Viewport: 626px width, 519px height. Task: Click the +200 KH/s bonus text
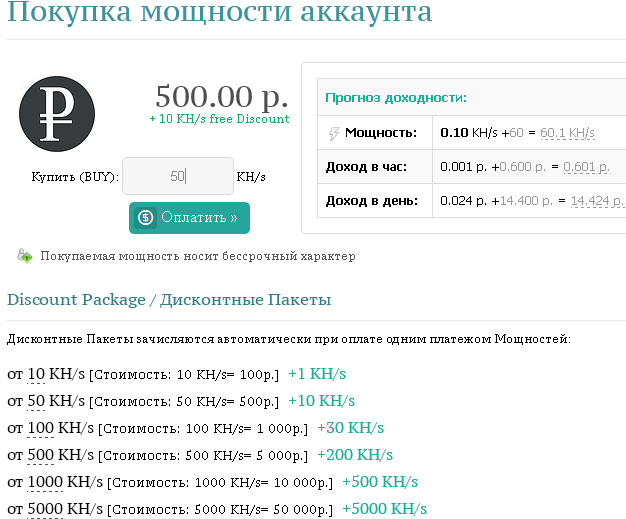(x=355, y=455)
